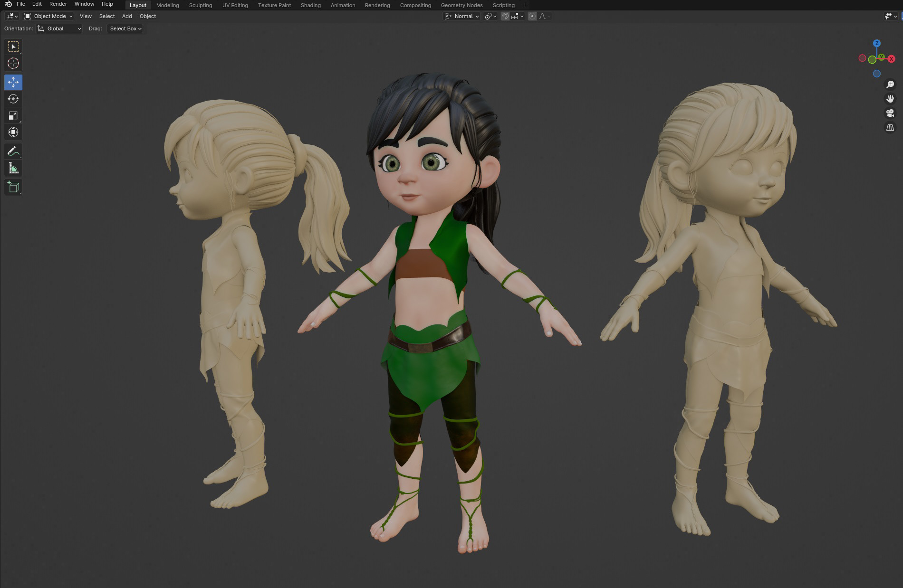This screenshot has width=903, height=588.
Task: Switch to the Compositing workspace tab
Action: [x=415, y=5]
